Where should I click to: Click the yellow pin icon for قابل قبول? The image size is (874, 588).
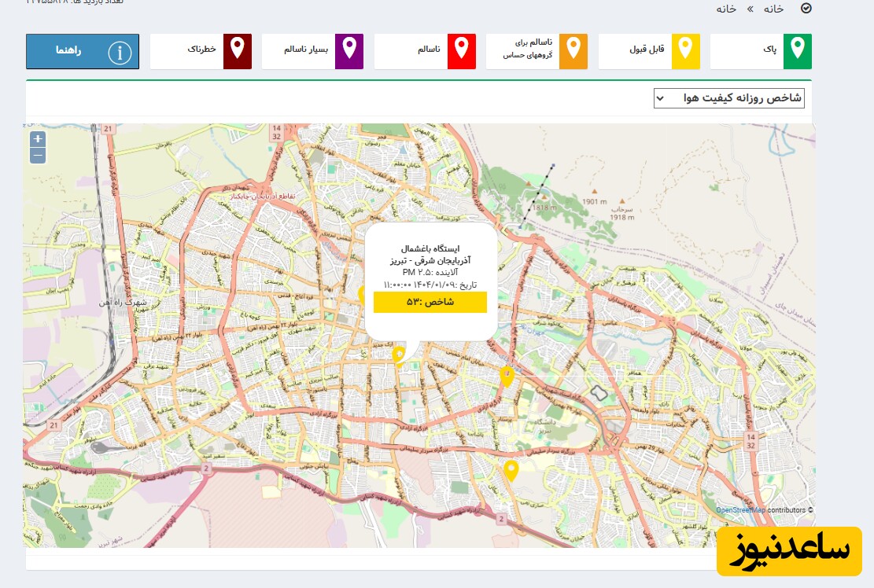coord(685,51)
